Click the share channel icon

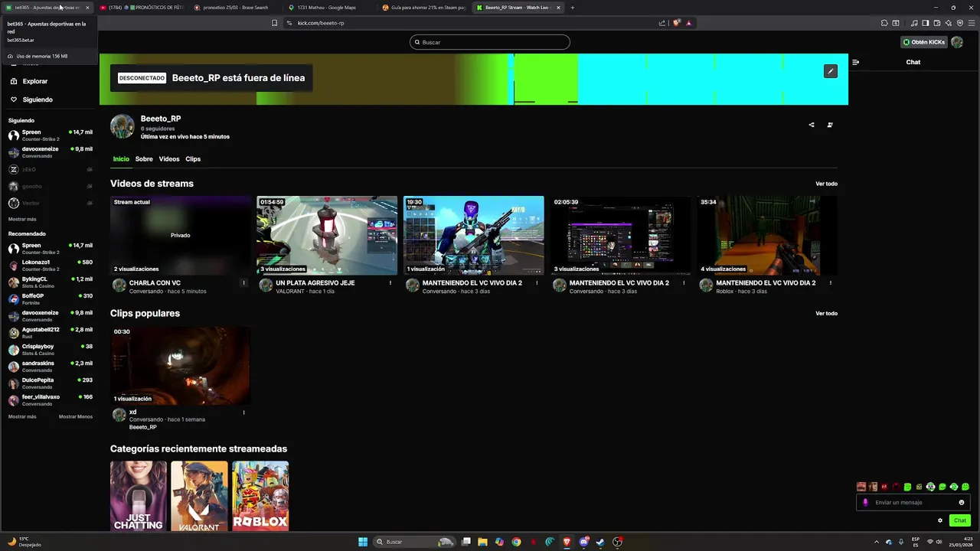812,125
